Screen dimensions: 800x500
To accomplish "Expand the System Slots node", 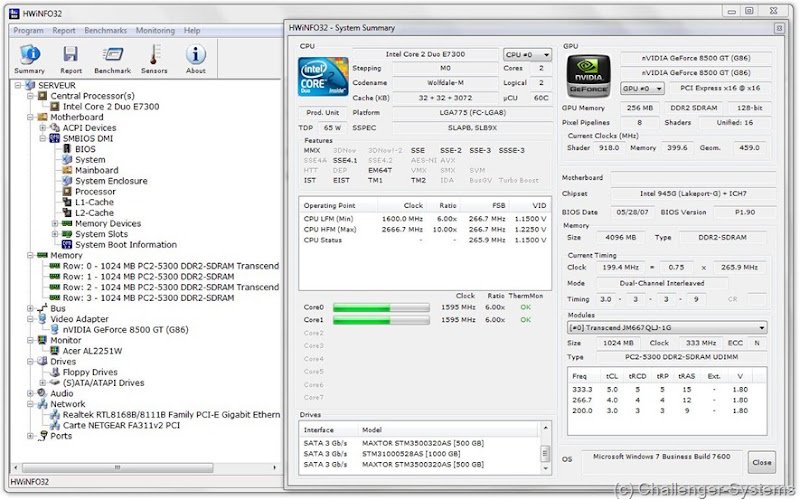I will (55, 234).
